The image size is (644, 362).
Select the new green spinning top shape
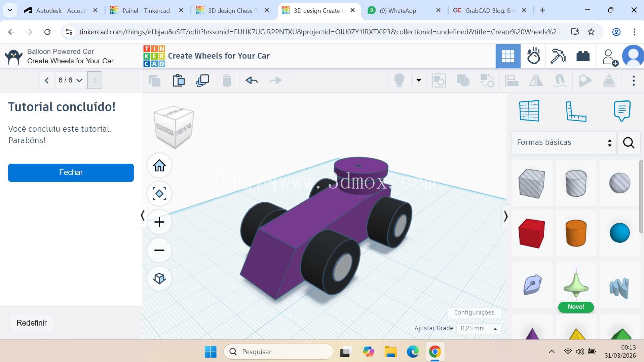pyautogui.click(x=576, y=285)
